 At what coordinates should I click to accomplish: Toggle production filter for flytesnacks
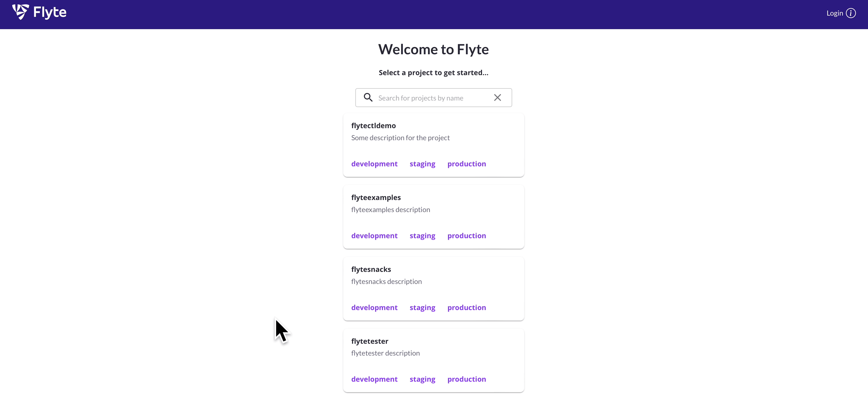coord(467,307)
